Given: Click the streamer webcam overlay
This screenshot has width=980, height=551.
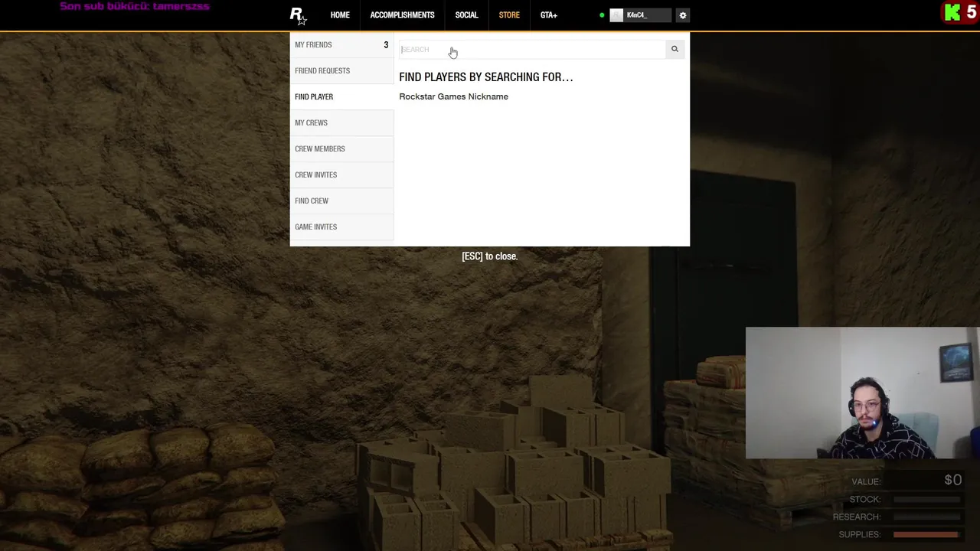Looking at the screenshot, I should coord(862,393).
